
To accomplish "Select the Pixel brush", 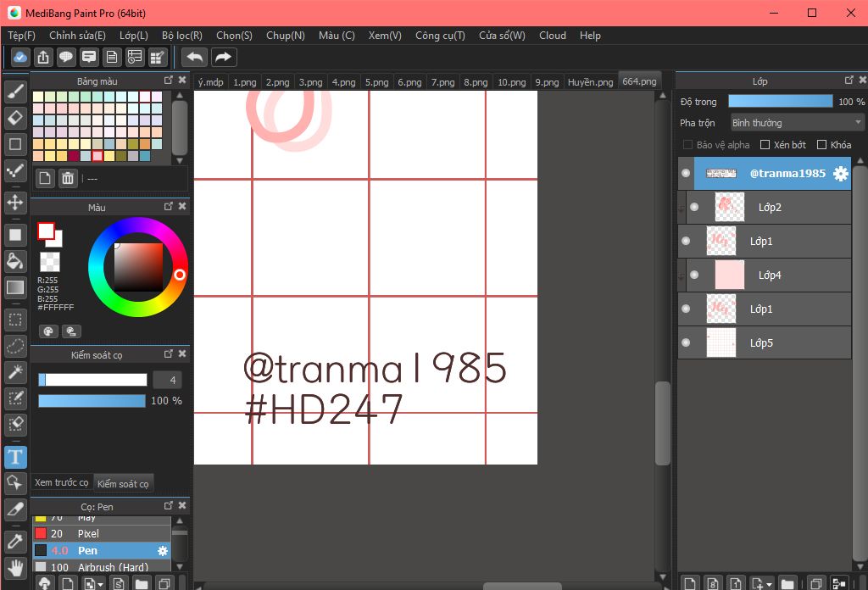I will pos(102,533).
